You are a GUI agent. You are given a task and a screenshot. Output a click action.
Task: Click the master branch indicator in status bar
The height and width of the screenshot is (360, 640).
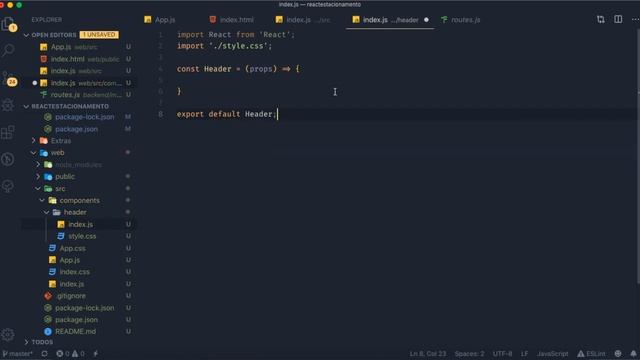tap(18, 353)
